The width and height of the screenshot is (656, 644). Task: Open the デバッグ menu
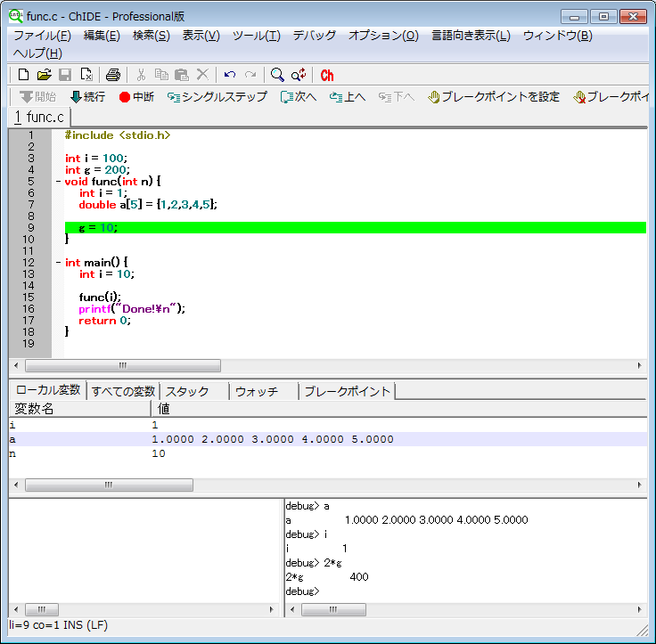[315, 36]
